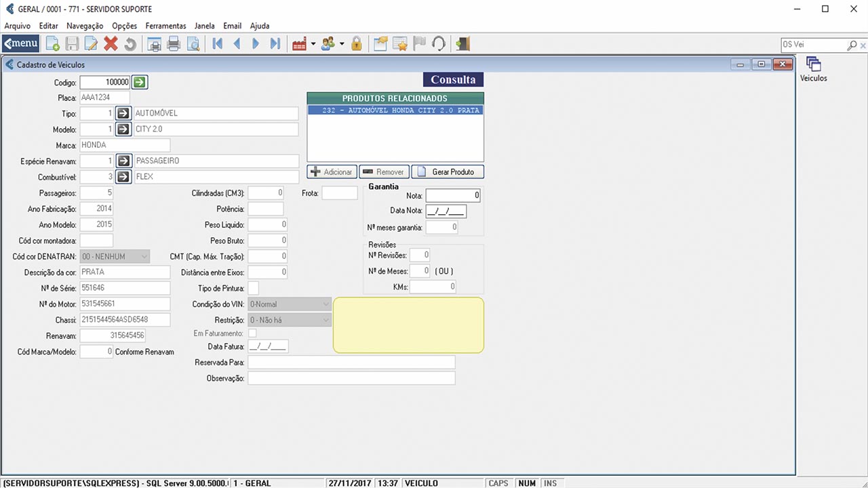This screenshot has height=488, width=868.
Task: Click the gray flag icon
Action: point(419,44)
